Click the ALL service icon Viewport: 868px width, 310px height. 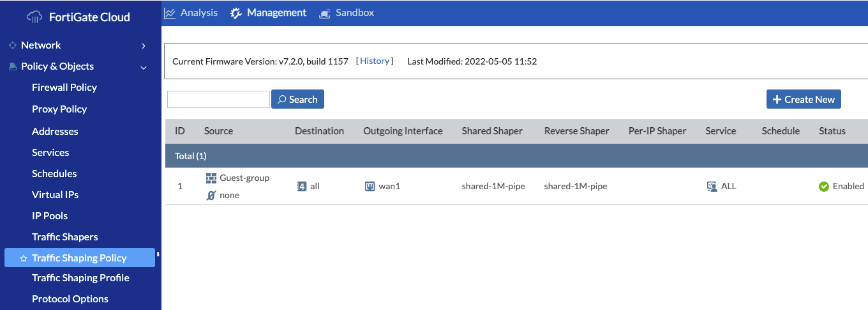click(x=712, y=187)
